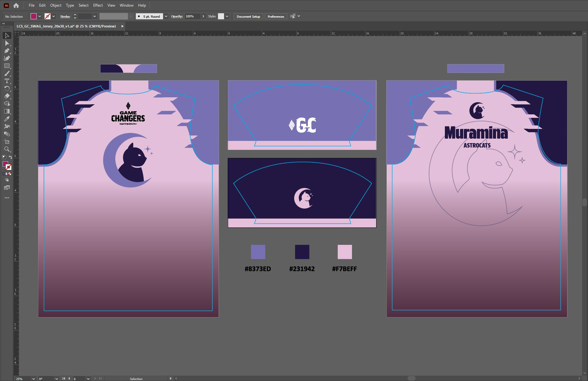588x381 pixels.
Task: Click the status bar Selection arrow
Action: 171,378
